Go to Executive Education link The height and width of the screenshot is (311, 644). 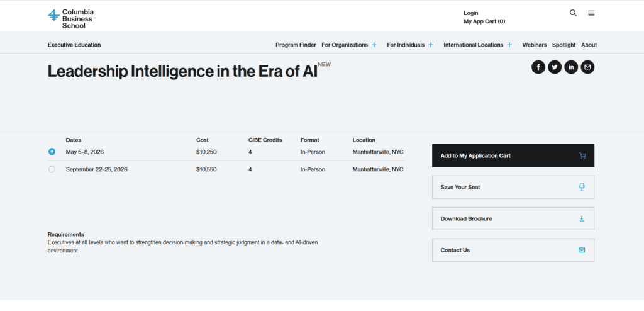[x=74, y=45]
